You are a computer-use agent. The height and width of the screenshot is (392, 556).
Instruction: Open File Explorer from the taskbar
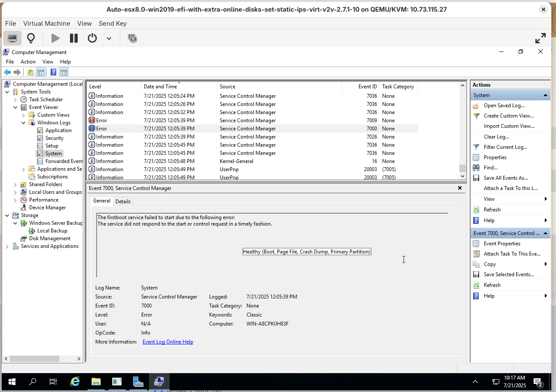pos(96,382)
